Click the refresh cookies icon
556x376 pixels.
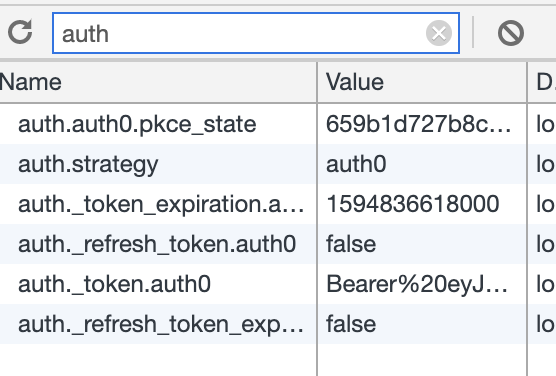coord(20,32)
